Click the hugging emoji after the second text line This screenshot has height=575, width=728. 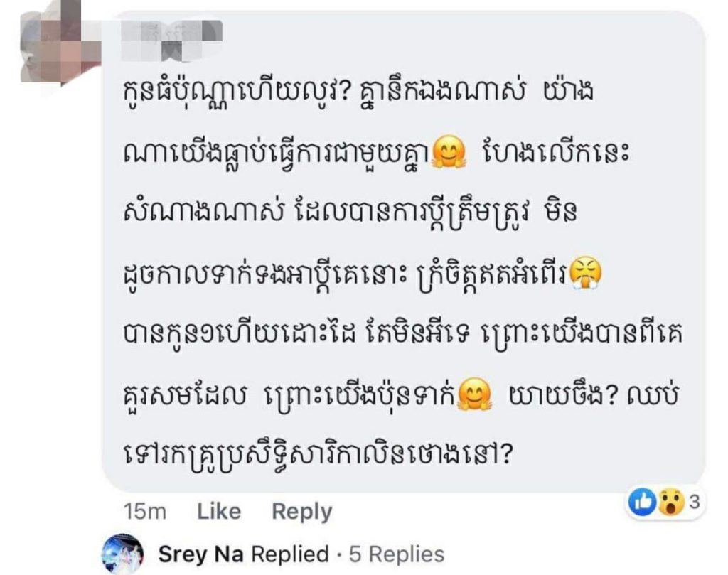pyautogui.click(x=449, y=153)
